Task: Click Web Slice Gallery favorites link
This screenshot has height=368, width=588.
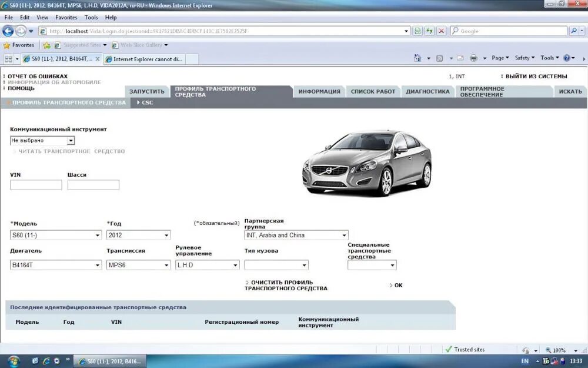Action: point(140,45)
